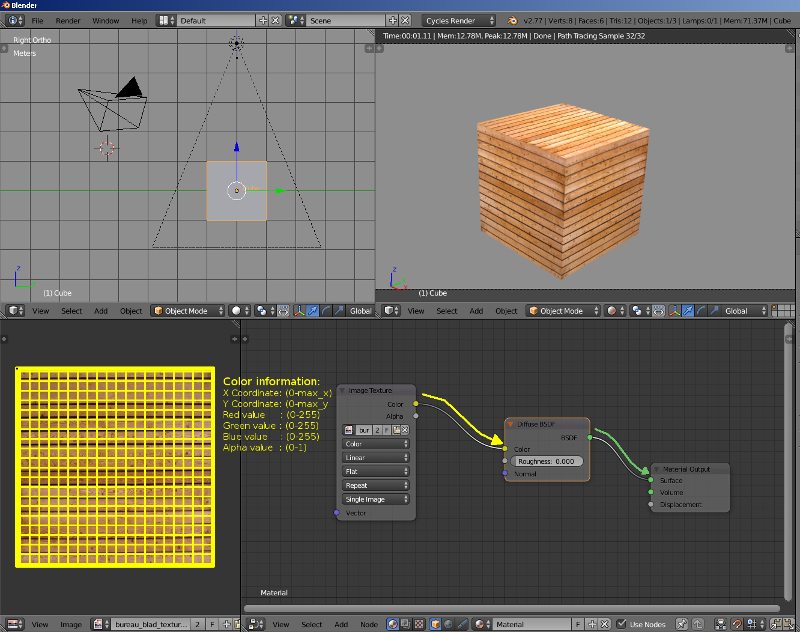
Task: Click the editor type icon in Image editor header
Action: [x=12, y=623]
